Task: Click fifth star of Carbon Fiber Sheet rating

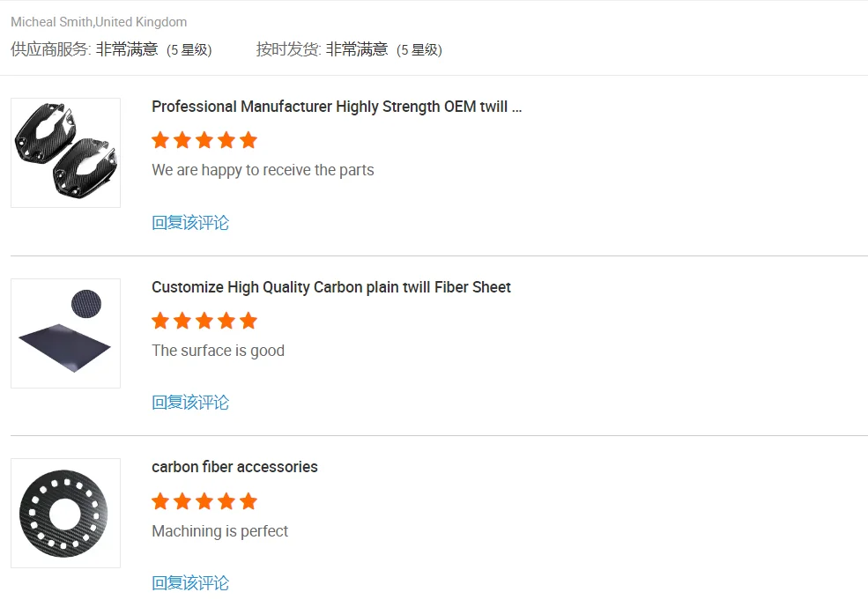Action: [x=249, y=321]
